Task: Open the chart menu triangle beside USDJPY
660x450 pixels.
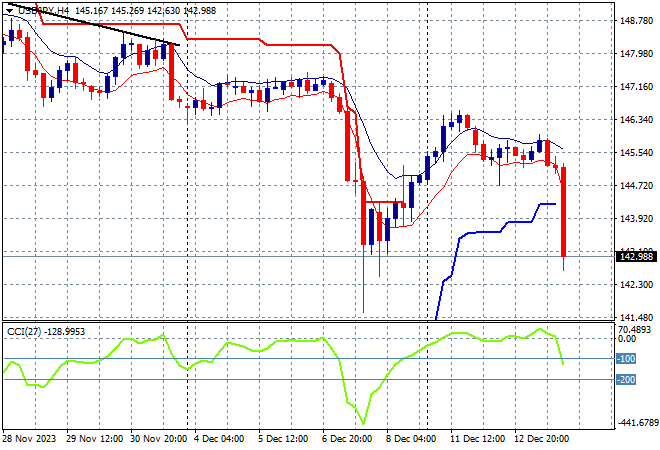Action: (9, 11)
